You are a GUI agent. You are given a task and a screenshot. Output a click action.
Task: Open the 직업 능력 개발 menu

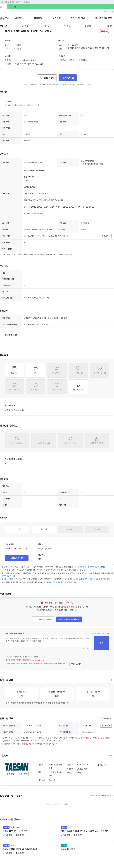coord(78,18)
